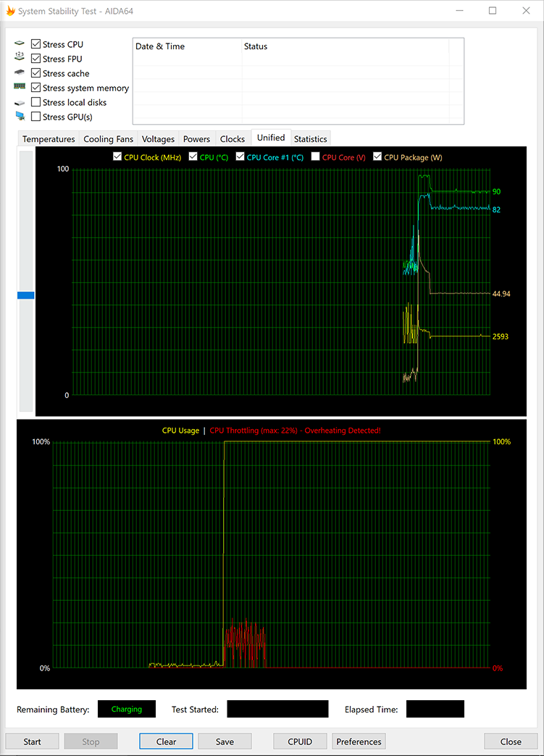Click the Stop button
The height and width of the screenshot is (756, 544).
pos(91,741)
